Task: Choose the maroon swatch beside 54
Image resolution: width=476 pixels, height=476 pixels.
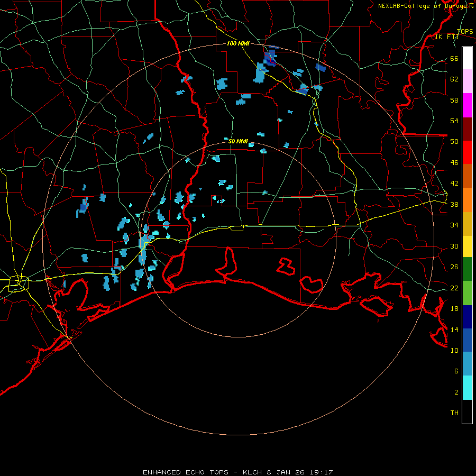Action: pos(467,129)
